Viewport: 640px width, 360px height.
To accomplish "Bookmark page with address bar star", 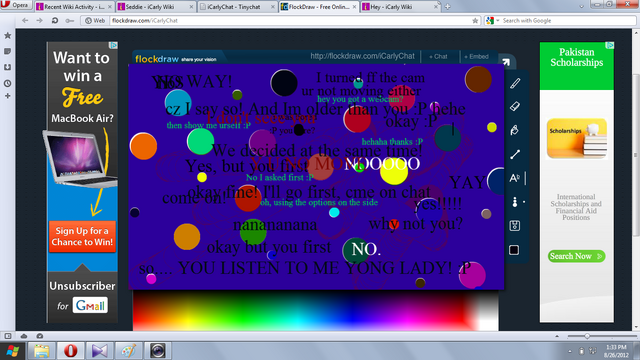I will pos(475,20).
